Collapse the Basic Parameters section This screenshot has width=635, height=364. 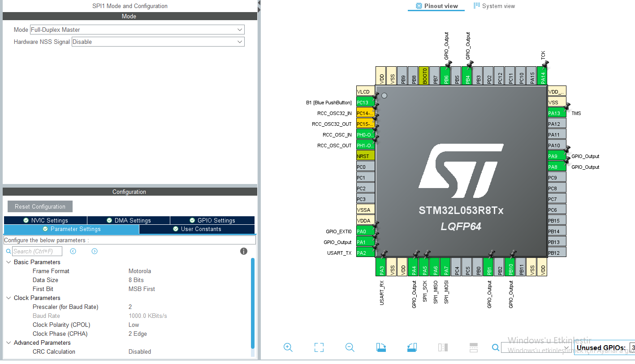tap(9, 262)
